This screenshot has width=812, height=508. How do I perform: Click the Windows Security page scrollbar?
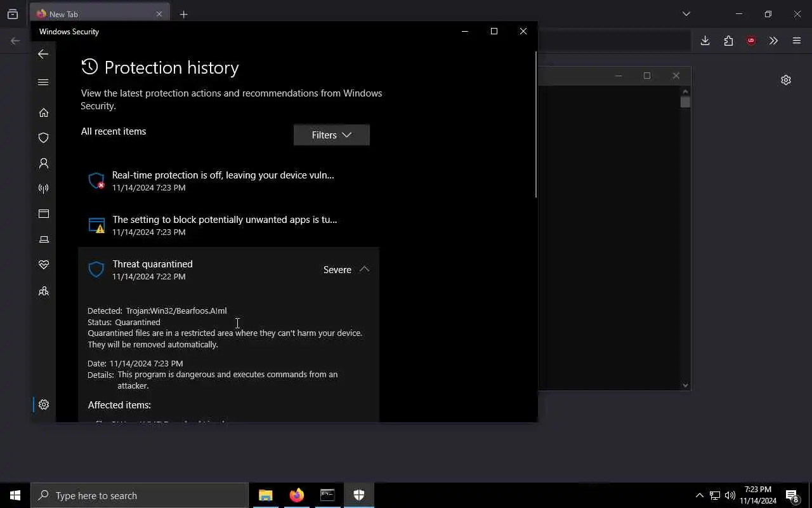535,124
